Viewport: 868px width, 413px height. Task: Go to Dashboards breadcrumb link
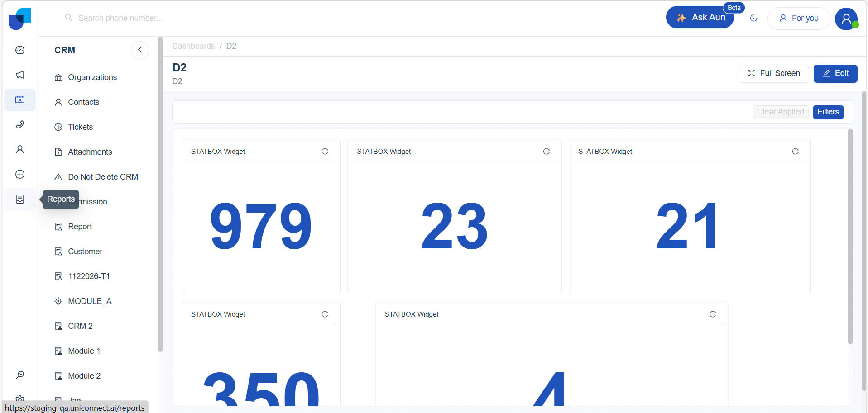click(x=193, y=46)
